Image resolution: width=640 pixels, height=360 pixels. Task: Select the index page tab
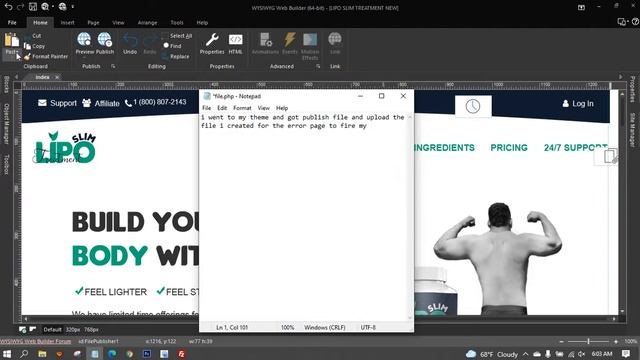42,77
